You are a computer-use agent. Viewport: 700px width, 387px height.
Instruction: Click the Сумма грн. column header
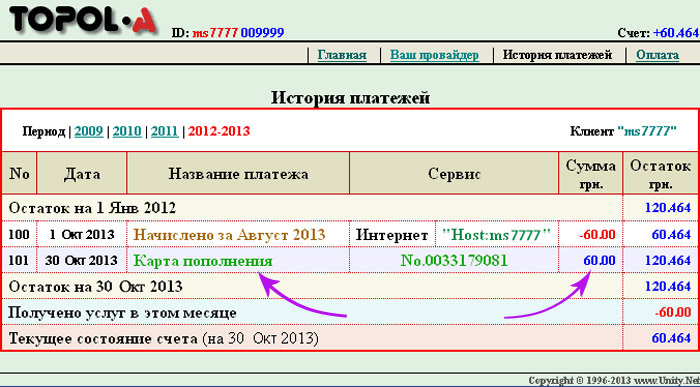590,173
